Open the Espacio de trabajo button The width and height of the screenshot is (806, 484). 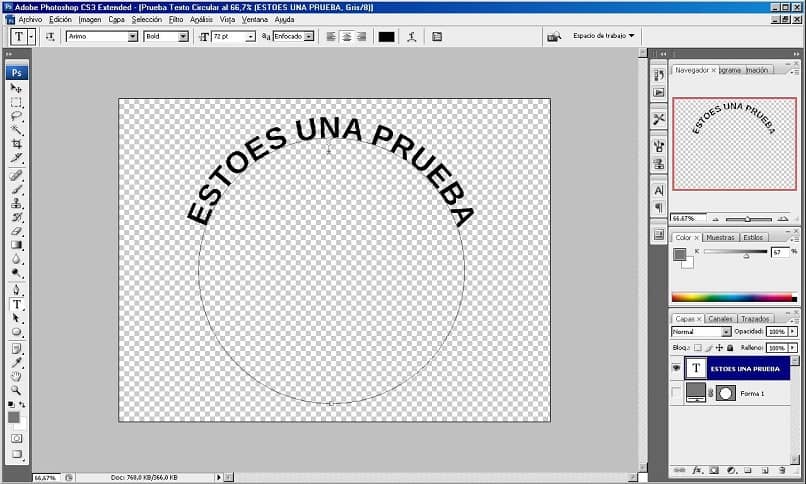pos(604,36)
